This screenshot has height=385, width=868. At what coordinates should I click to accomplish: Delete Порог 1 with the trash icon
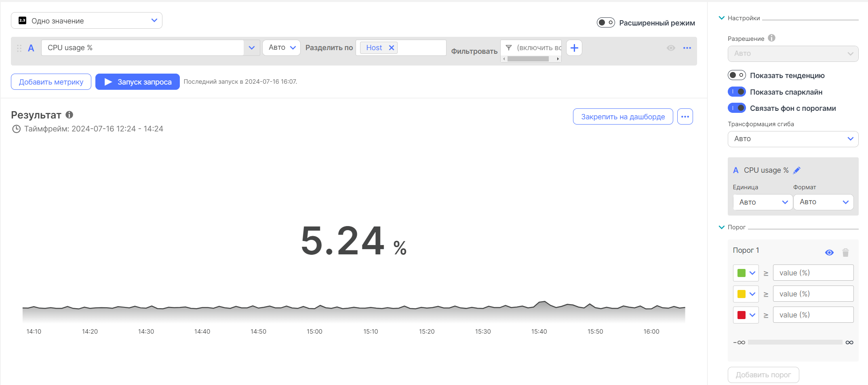(845, 253)
